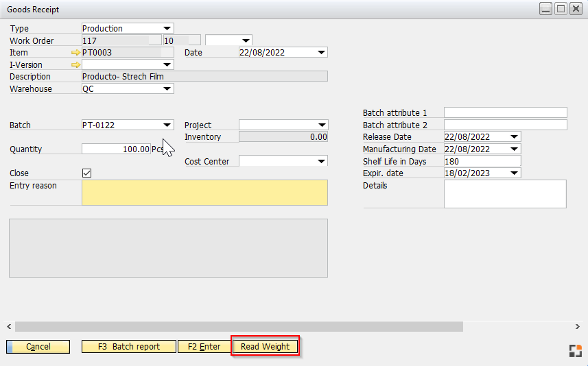This screenshot has width=588, height=366.
Task: Click the F2 Enter button
Action: 204,347
